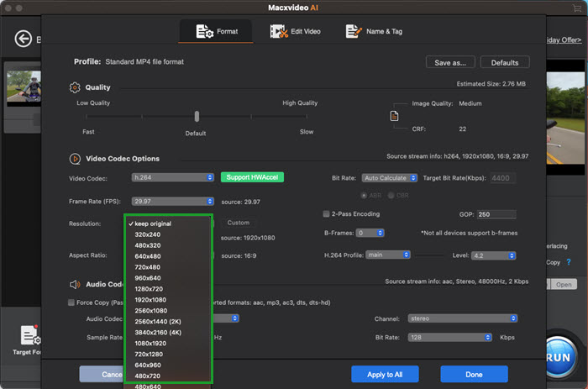Choose 720x480 from resolution list

point(168,267)
